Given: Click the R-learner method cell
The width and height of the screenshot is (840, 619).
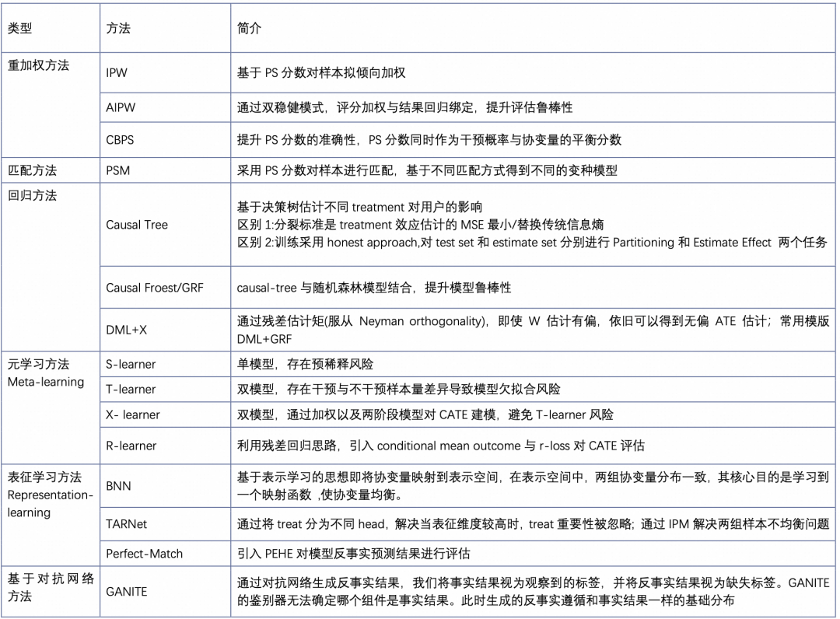Looking at the screenshot, I should click(131, 446).
